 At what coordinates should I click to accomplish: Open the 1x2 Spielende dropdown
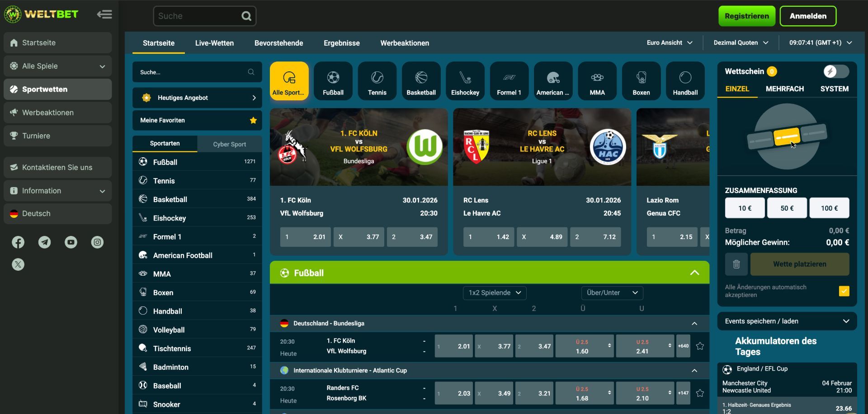pyautogui.click(x=495, y=293)
